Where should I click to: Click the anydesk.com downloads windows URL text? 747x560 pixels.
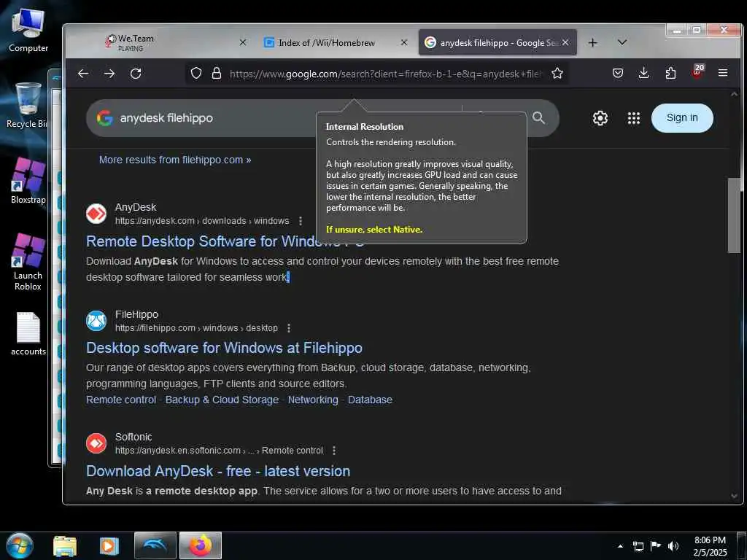tap(202, 221)
